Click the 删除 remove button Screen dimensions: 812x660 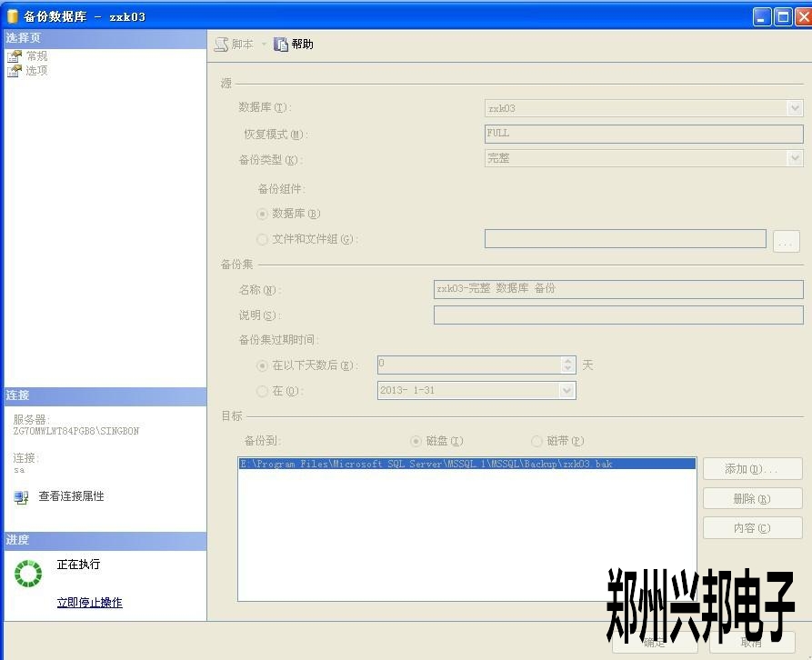click(751, 498)
